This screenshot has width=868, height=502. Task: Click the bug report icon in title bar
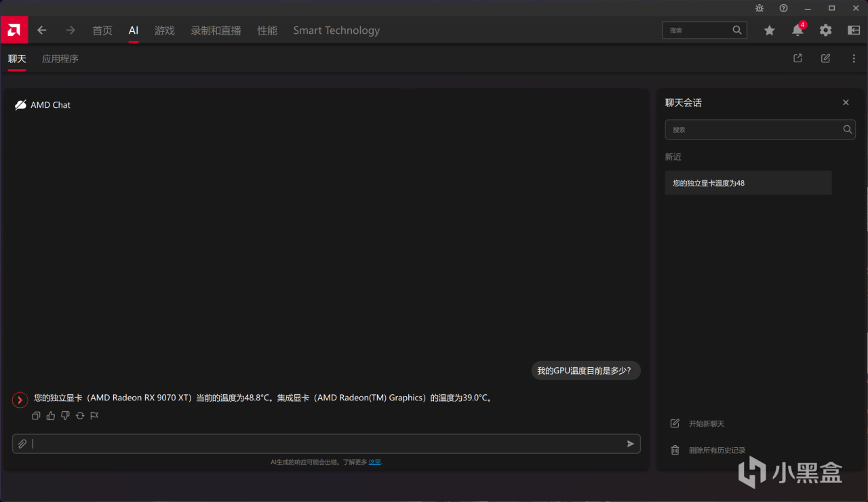pyautogui.click(x=759, y=8)
